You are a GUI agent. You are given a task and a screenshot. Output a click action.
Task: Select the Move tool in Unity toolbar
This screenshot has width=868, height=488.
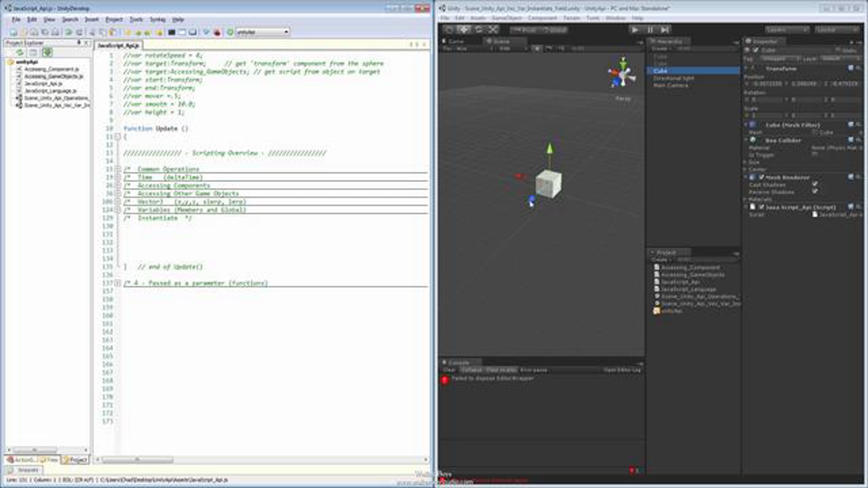coord(464,30)
